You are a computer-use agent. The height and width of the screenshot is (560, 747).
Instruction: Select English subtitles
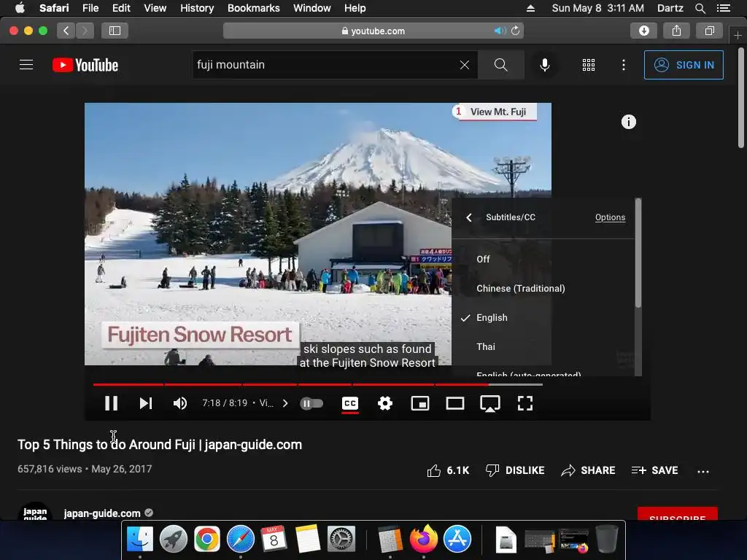[x=543, y=318]
